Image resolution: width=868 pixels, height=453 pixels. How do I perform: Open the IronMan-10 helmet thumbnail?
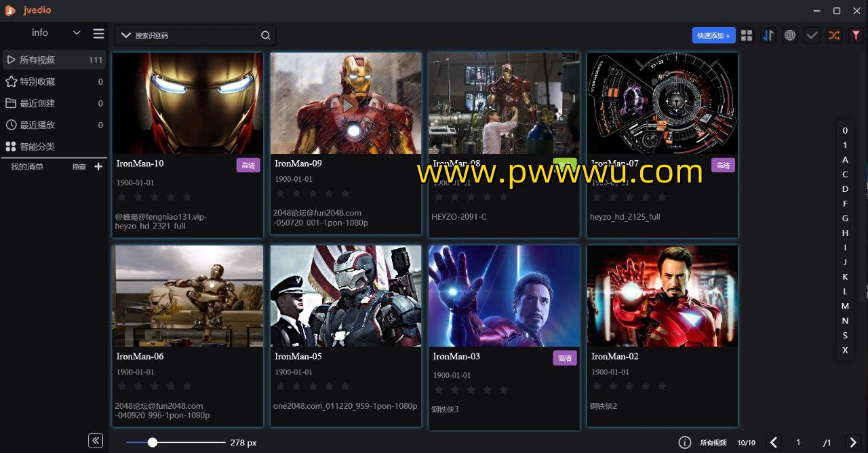coord(188,103)
